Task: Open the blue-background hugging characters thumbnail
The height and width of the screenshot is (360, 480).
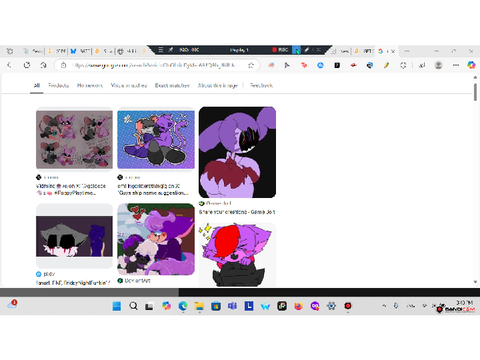Action: (156, 139)
